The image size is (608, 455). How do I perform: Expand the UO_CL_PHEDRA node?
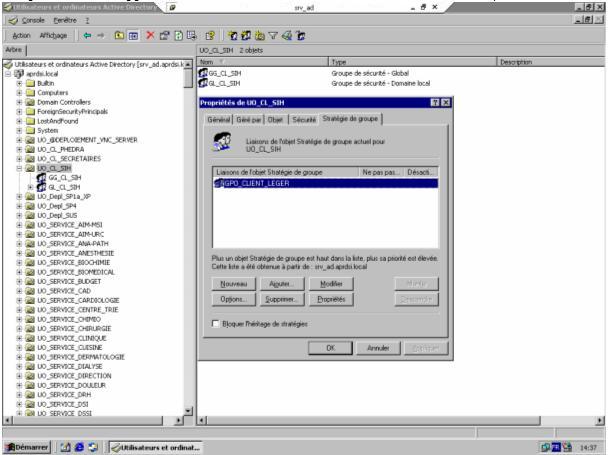[x=19, y=149]
